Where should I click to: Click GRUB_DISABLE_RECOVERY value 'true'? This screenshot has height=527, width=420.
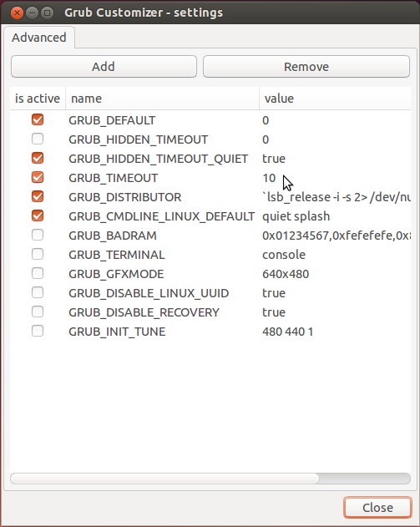274,312
